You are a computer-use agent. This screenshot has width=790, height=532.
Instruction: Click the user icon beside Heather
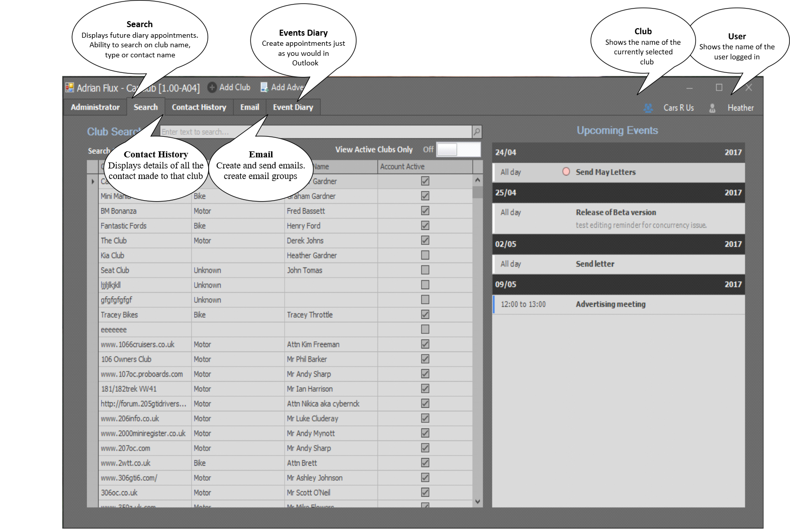[x=712, y=108]
